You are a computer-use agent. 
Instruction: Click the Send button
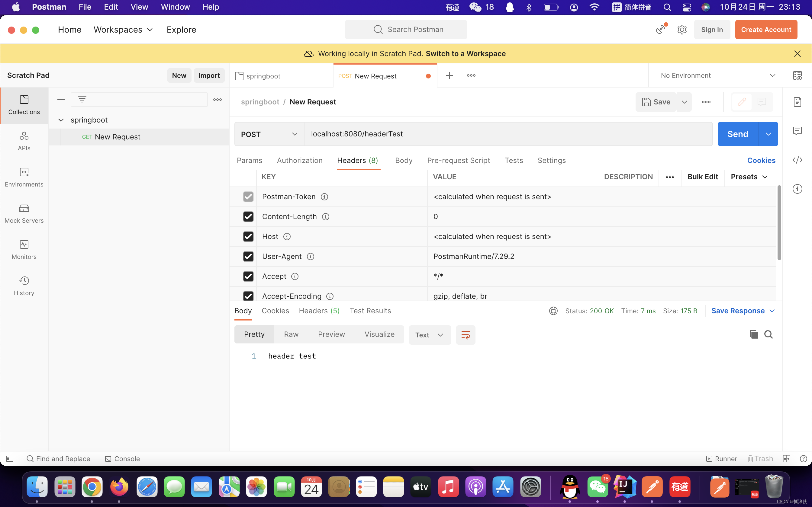click(x=737, y=134)
